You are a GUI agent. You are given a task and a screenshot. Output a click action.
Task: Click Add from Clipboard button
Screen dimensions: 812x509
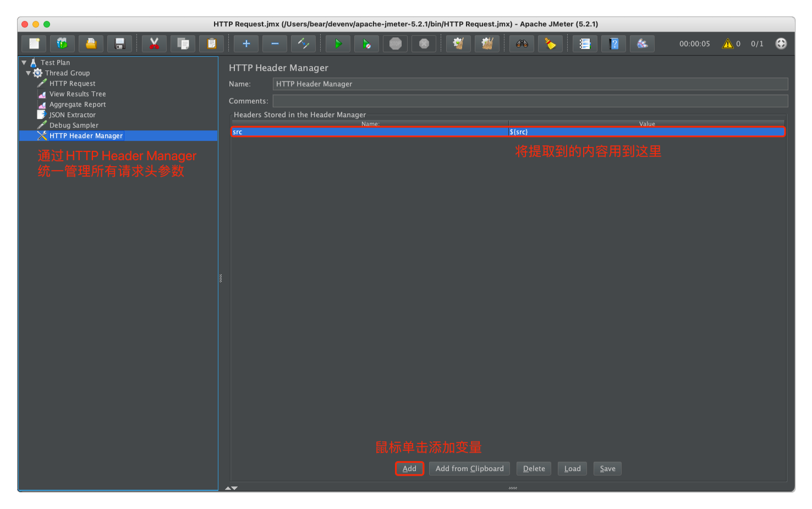click(x=469, y=469)
